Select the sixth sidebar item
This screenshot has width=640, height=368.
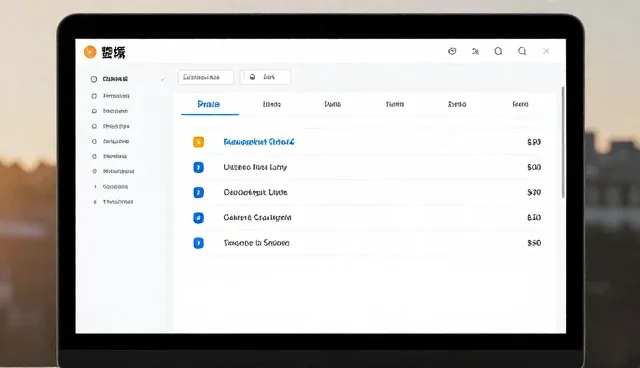point(115,156)
